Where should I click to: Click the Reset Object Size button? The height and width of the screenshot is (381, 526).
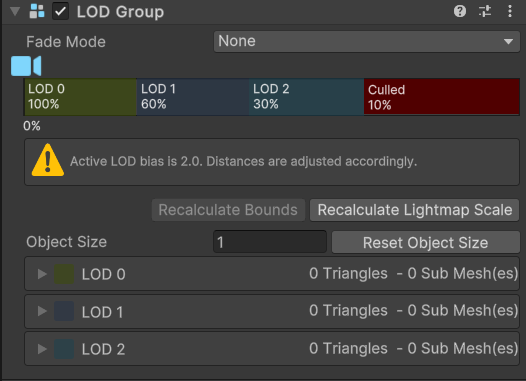[x=425, y=242]
